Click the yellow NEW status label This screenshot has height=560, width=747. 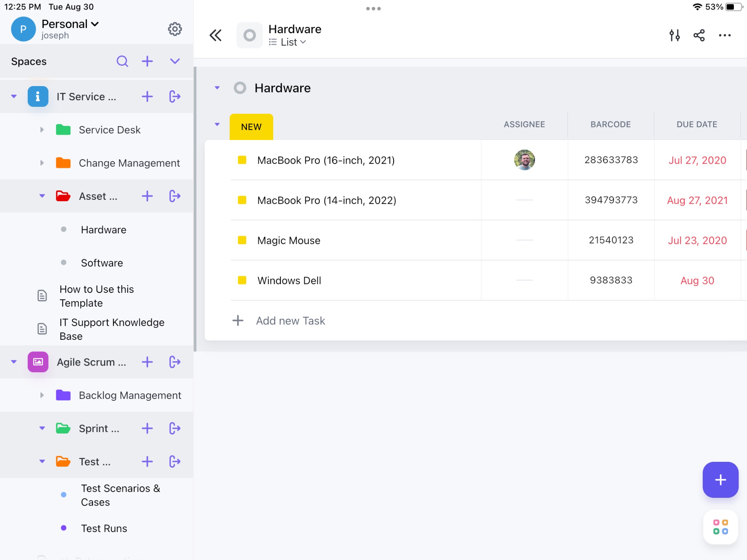[251, 127]
